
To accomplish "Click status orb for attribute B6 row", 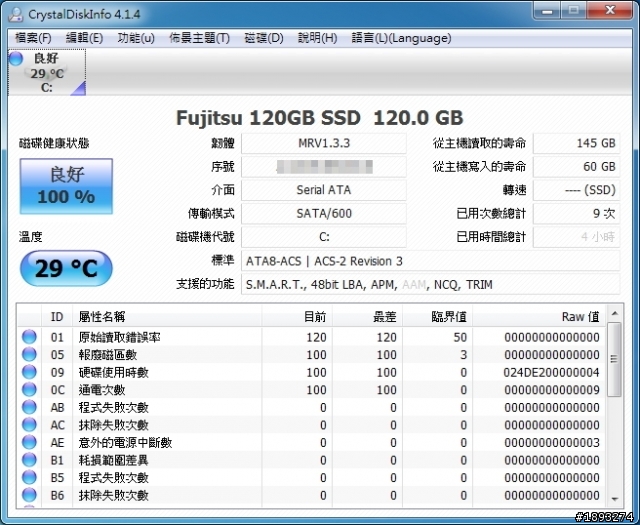I will pyautogui.click(x=29, y=495).
